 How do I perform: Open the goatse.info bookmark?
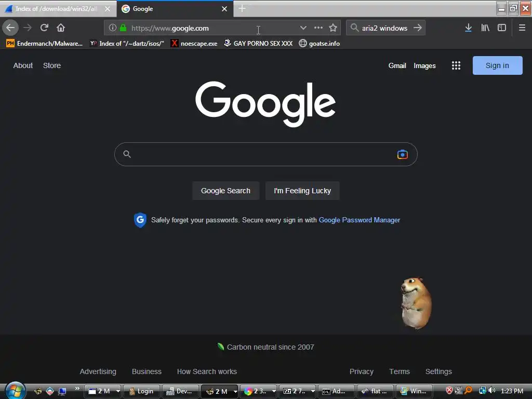tap(320, 44)
